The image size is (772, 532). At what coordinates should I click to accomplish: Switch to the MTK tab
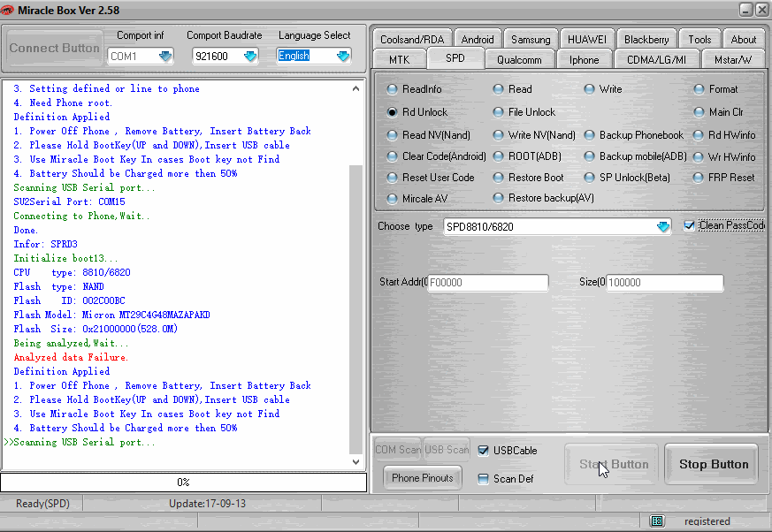[x=399, y=60]
